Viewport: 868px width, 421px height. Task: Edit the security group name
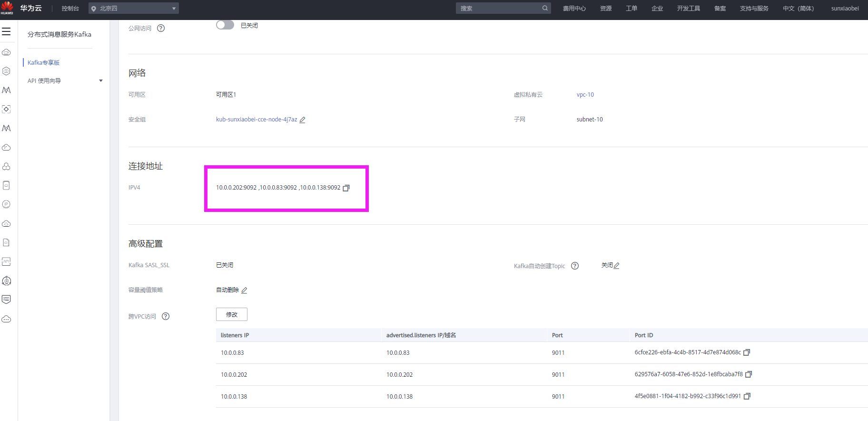pos(302,120)
